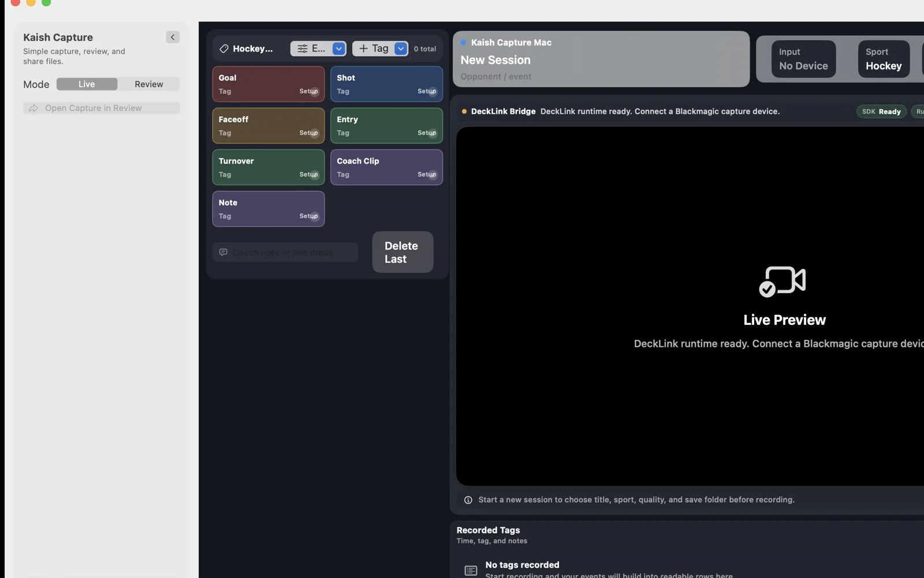Click the blue dot beside Kaish Capture Mac
Image resolution: width=924 pixels, height=578 pixels.
click(463, 42)
